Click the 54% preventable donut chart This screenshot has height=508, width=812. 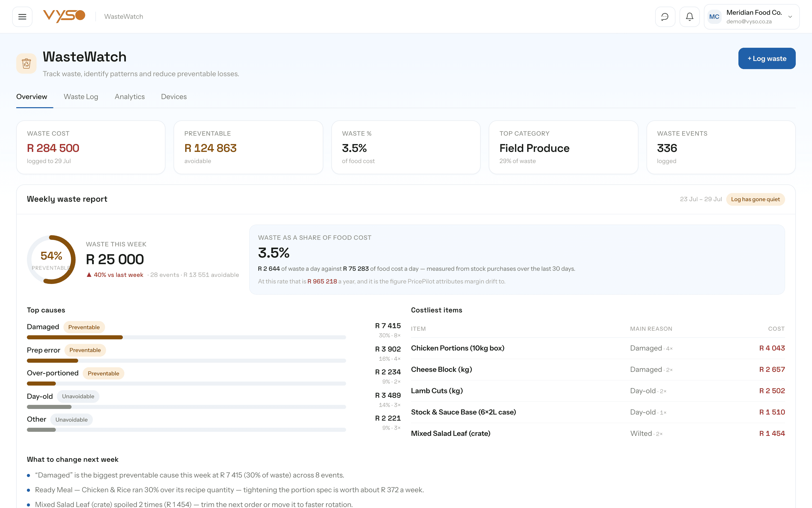pos(51,260)
